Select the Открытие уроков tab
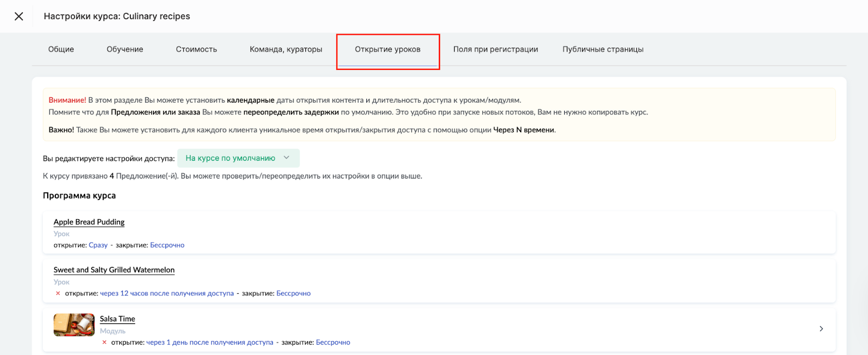The height and width of the screenshot is (355, 868). [x=387, y=49]
